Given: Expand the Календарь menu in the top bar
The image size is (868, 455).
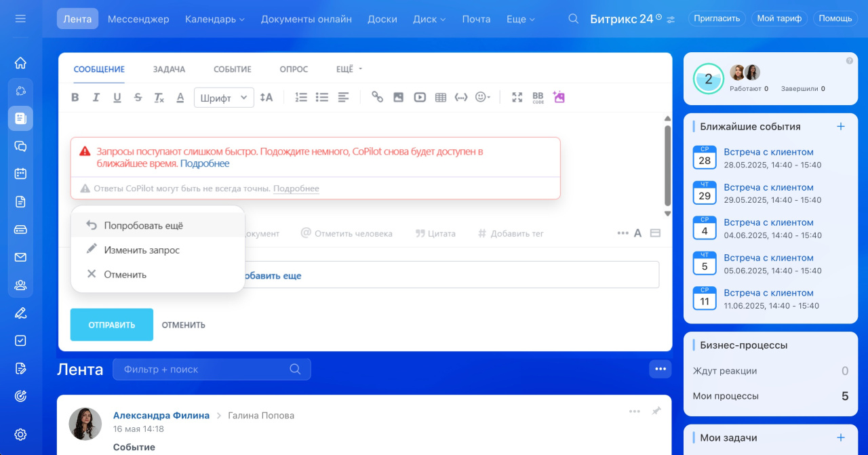Looking at the screenshot, I should pos(214,19).
